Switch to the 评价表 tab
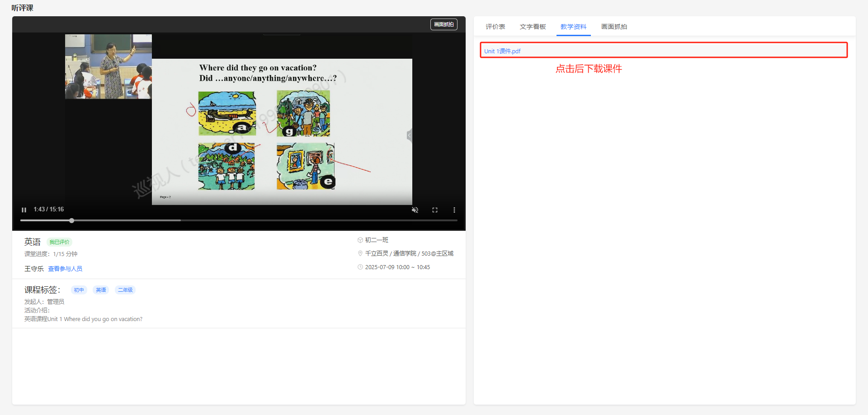This screenshot has width=868, height=415. [x=495, y=27]
